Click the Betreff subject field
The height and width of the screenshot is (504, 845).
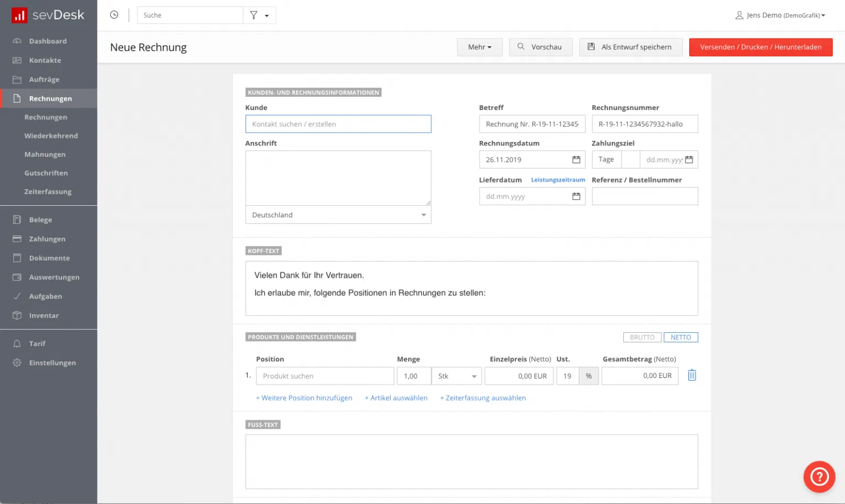[532, 124]
